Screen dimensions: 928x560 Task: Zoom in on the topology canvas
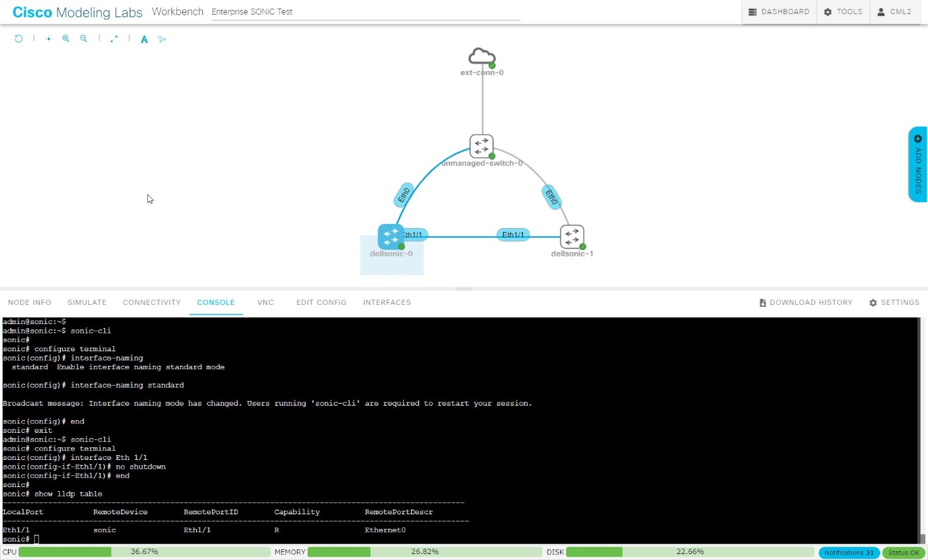click(66, 39)
